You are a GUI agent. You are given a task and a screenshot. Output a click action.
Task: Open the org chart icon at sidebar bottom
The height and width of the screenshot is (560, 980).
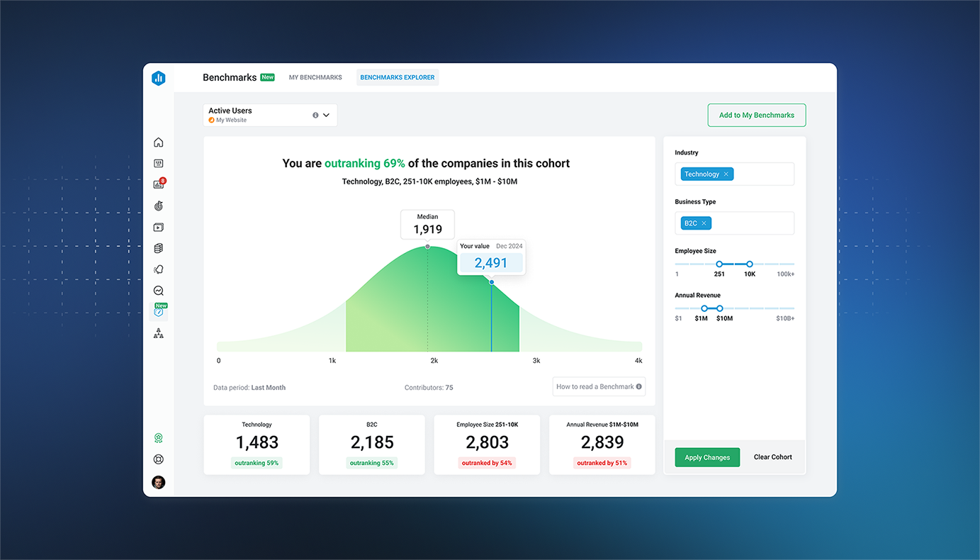click(x=158, y=332)
